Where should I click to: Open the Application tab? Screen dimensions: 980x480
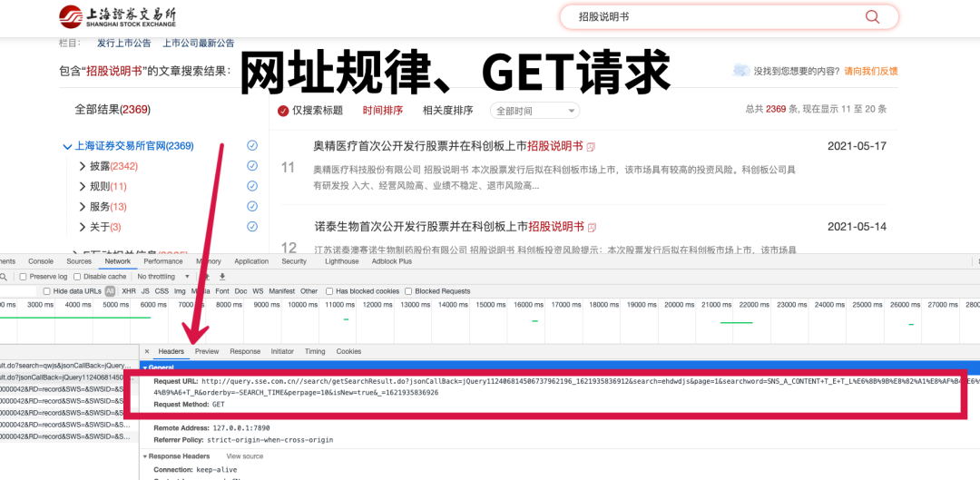(251, 261)
